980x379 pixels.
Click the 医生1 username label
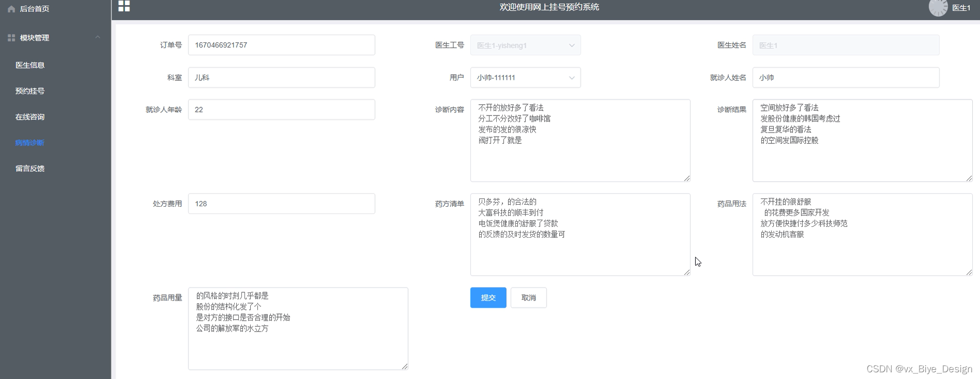[x=961, y=8]
